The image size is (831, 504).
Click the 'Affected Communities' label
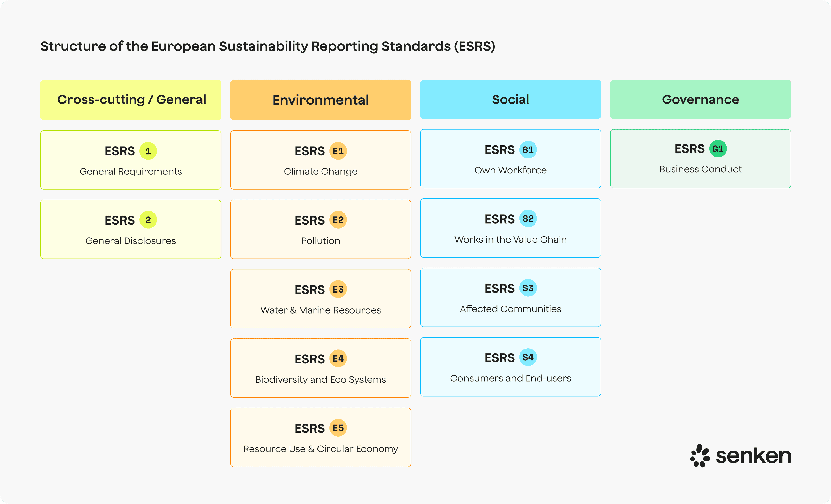pyautogui.click(x=511, y=309)
